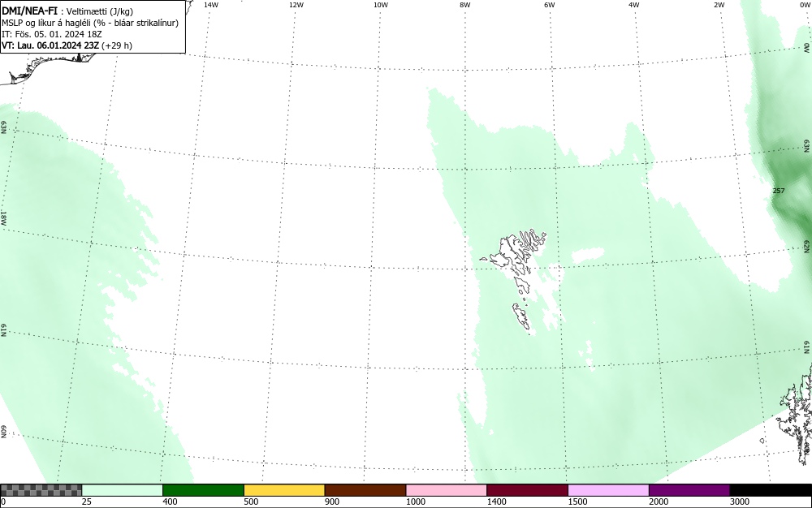Click the 63N latitude label on left edge
This screenshot has height=508, width=812.
(4, 127)
